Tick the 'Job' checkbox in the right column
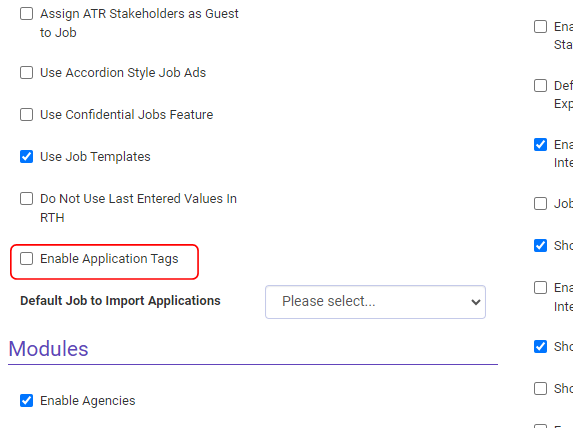The width and height of the screenshot is (573, 428). pos(540,204)
